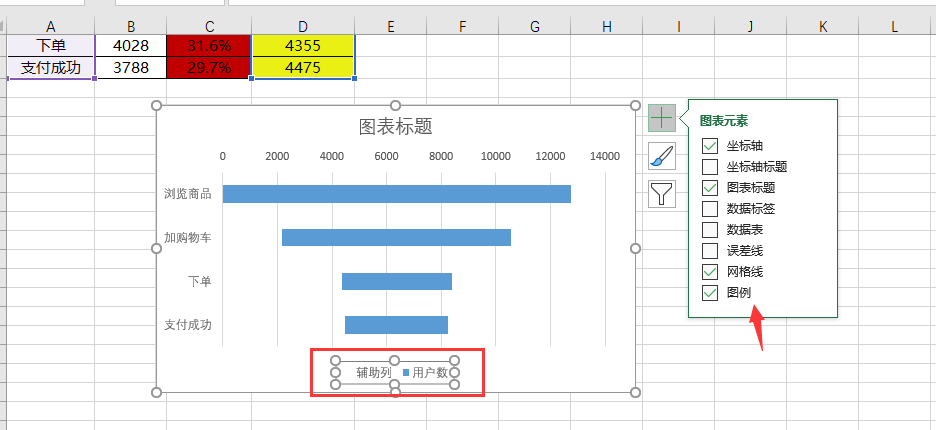Open the Chart Styles paintbrush button
Viewport: 936px width, 430px height.
[661, 156]
